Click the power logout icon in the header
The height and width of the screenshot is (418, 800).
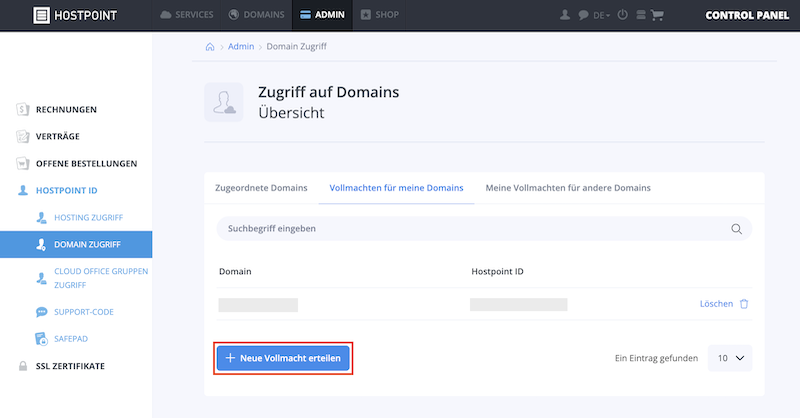[x=622, y=15]
